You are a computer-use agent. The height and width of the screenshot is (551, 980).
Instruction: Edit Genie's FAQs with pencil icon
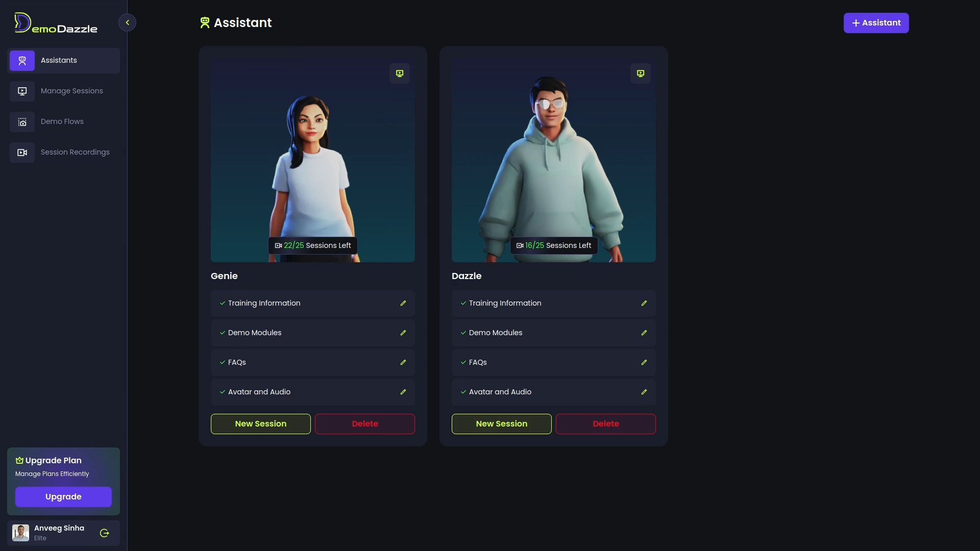(403, 362)
